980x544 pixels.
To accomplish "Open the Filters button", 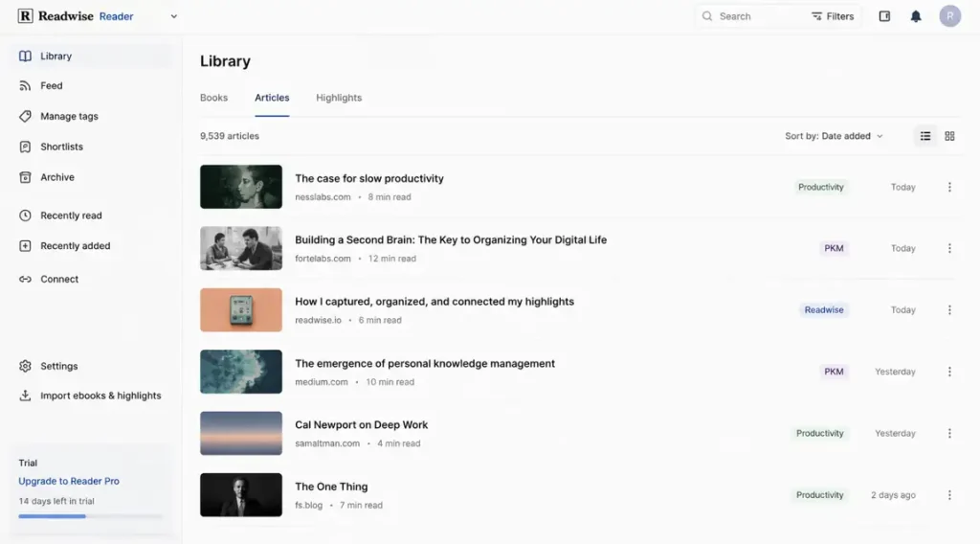I will pyautogui.click(x=833, y=16).
